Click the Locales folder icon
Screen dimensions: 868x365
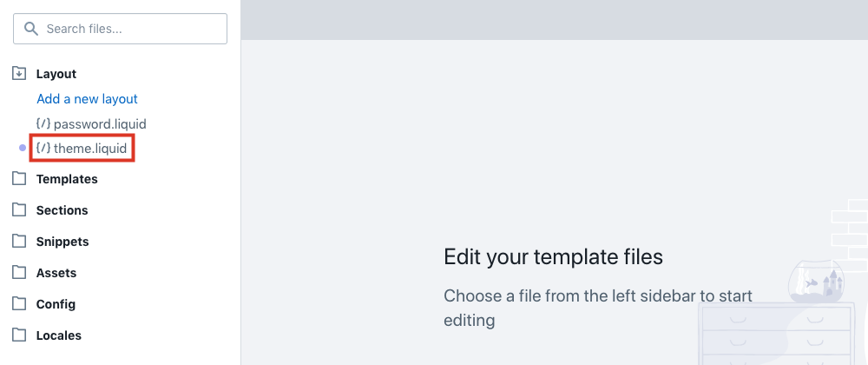pos(19,335)
